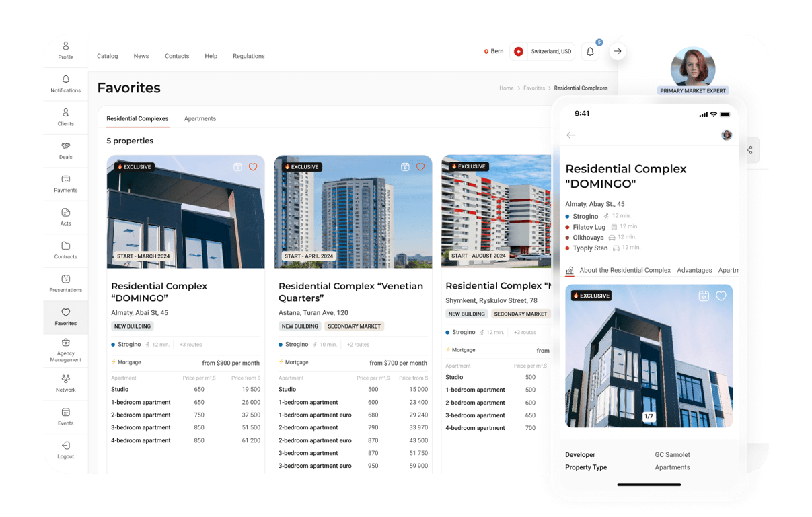The height and width of the screenshot is (517, 812).
Task: Click the Logout icon in the sidebar
Action: tap(65, 450)
